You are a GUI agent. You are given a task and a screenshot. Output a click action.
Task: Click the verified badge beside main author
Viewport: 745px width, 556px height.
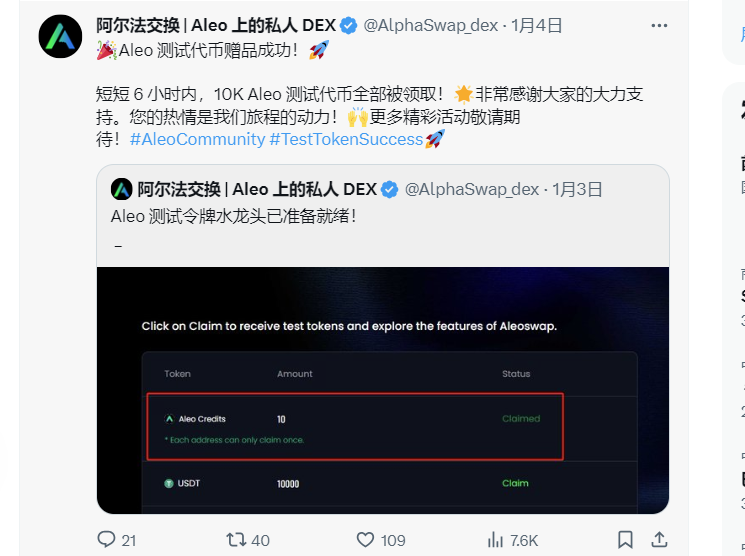(x=349, y=26)
